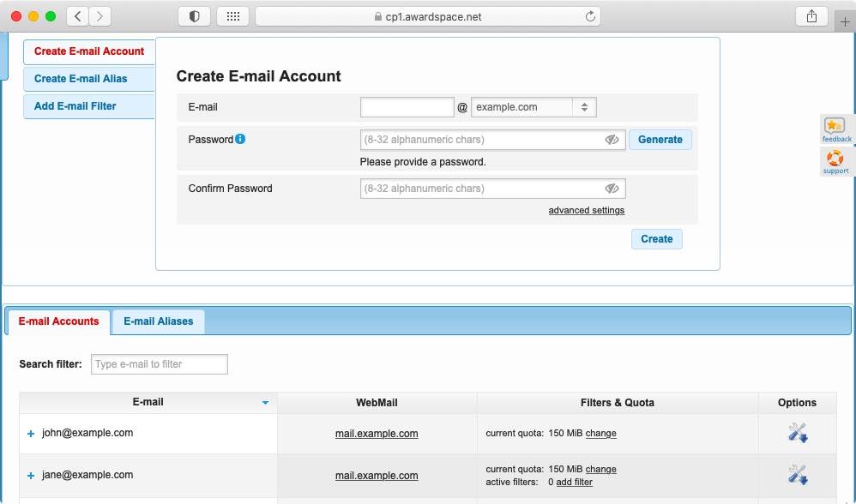The height and width of the screenshot is (504, 856).
Task: Click the reload icon in the address bar
Action: [x=591, y=15]
